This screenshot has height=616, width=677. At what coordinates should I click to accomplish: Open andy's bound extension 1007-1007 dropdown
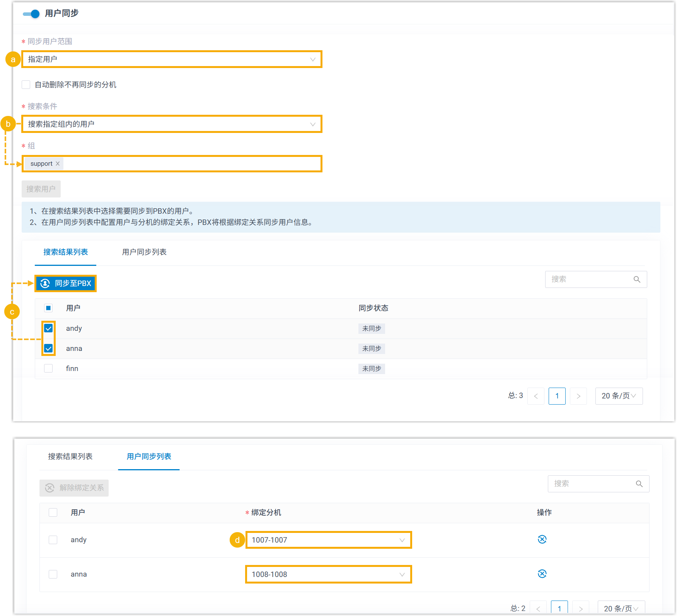tap(328, 540)
